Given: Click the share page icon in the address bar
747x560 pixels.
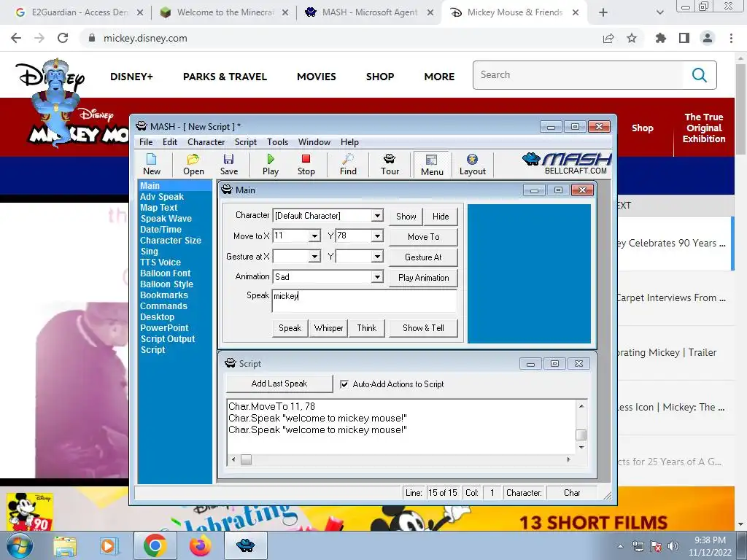Looking at the screenshot, I should point(608,38).
